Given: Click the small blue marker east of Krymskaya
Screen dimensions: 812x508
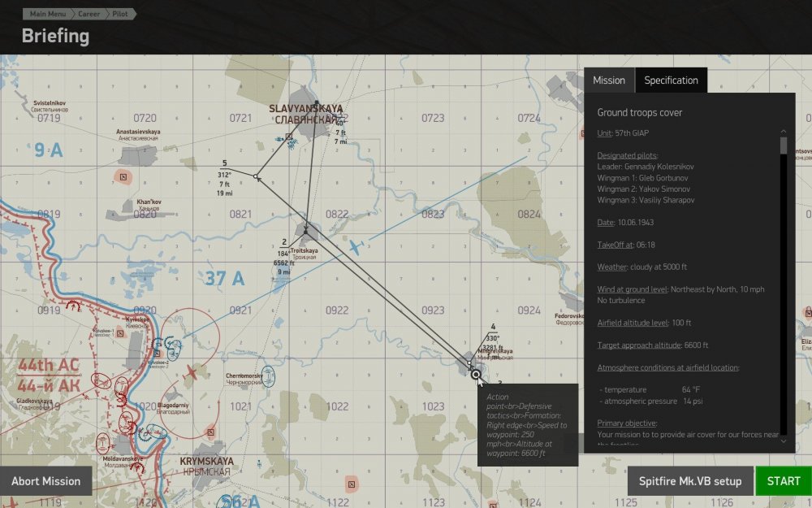Looking at the screenshot, I should click(259, 463).
